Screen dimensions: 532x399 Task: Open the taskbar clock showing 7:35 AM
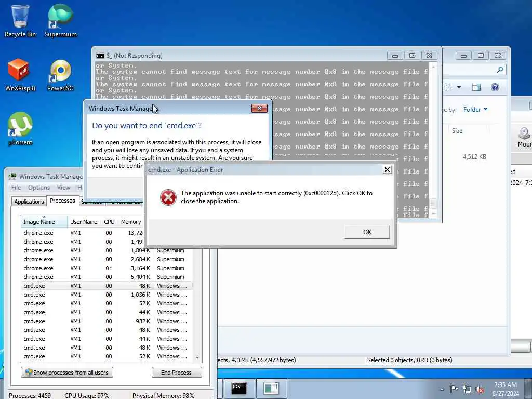(x=506, y=389)
